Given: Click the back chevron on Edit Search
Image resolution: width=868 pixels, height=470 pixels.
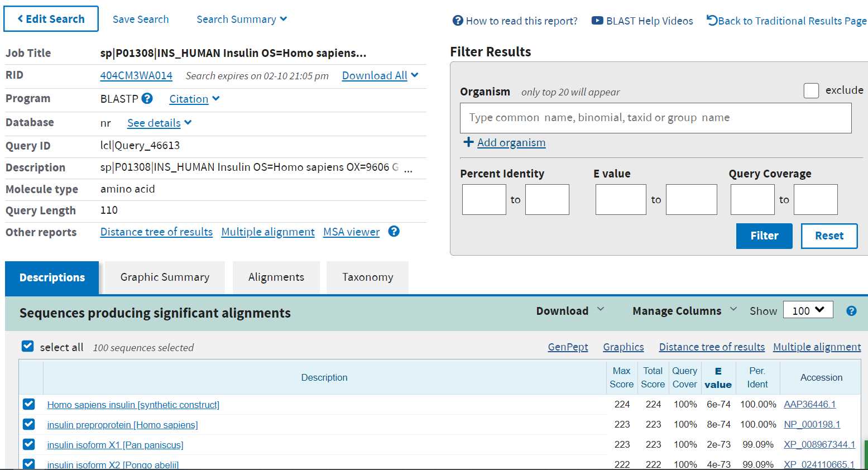Looking at the screenshot, I should tap(21, 19).
